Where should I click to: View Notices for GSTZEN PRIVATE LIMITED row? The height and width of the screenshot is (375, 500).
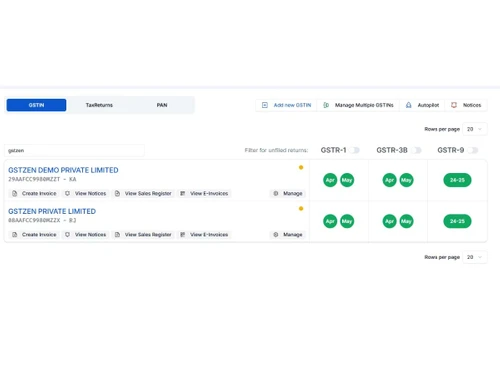[86, 235]
